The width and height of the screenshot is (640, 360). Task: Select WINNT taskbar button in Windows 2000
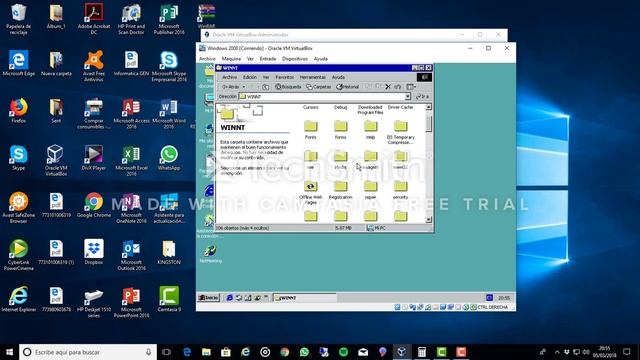[304, 298]
